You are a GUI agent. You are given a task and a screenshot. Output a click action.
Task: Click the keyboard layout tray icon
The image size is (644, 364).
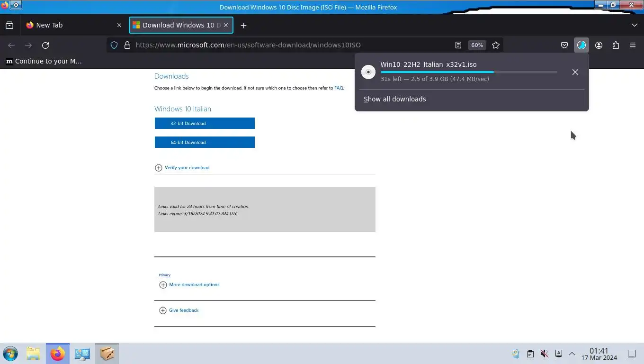(x=559, y=354)
